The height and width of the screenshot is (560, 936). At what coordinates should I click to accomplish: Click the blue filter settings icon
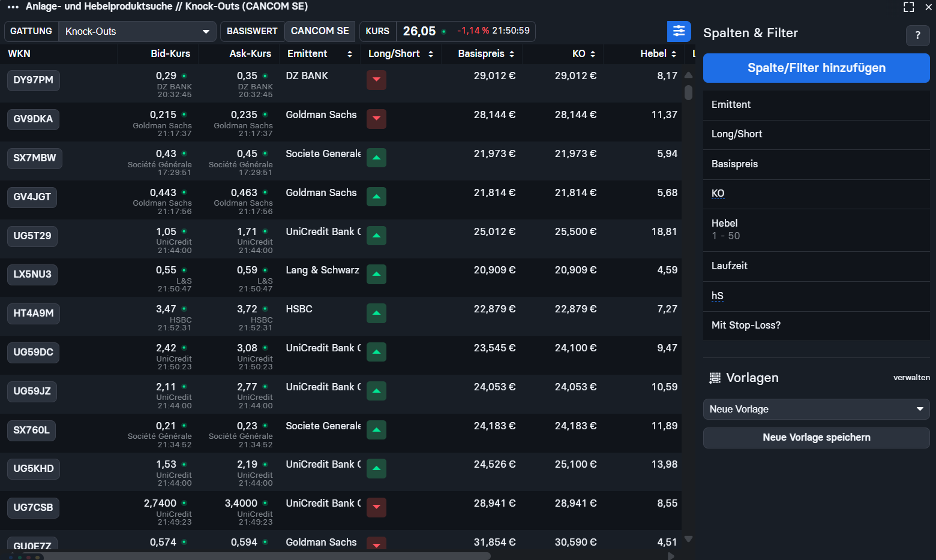[679, 31]
